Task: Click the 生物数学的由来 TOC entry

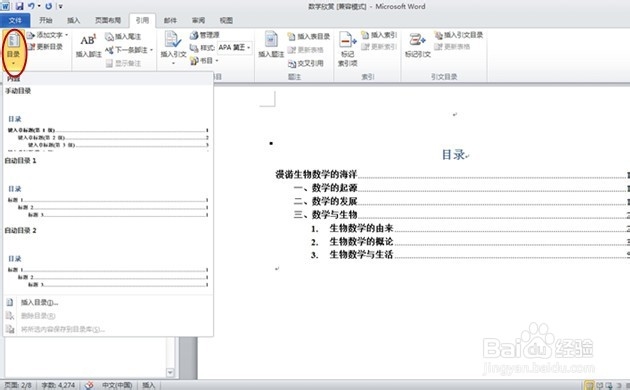Action: (x=470, y=228)
